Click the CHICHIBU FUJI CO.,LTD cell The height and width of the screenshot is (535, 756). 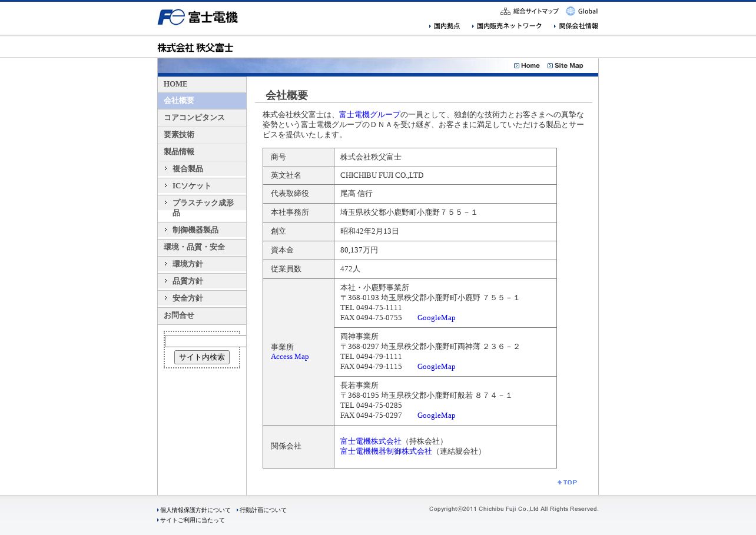tap(445, 175)
